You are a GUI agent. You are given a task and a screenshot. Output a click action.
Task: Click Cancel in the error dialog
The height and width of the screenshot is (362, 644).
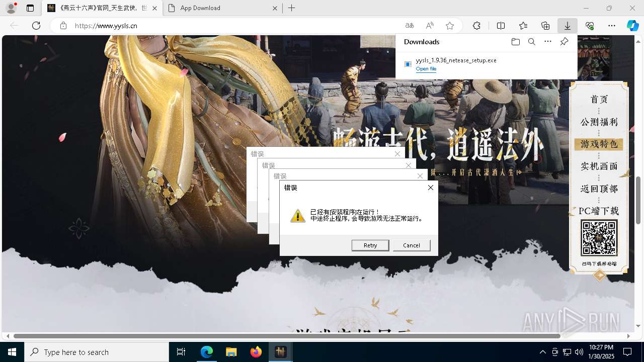click(x=412, y=245)
